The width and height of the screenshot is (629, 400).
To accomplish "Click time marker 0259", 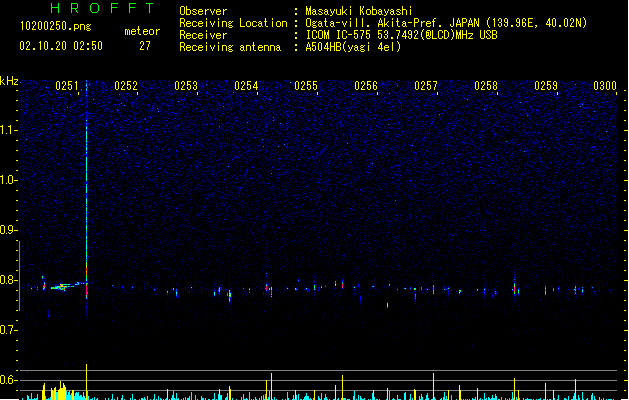I will tap(546, 86).
